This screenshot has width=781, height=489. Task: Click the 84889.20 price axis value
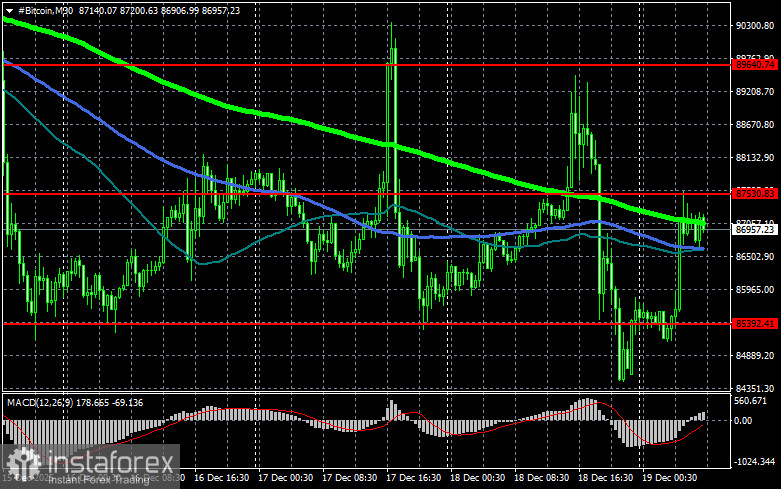click(x=755, y=356)
